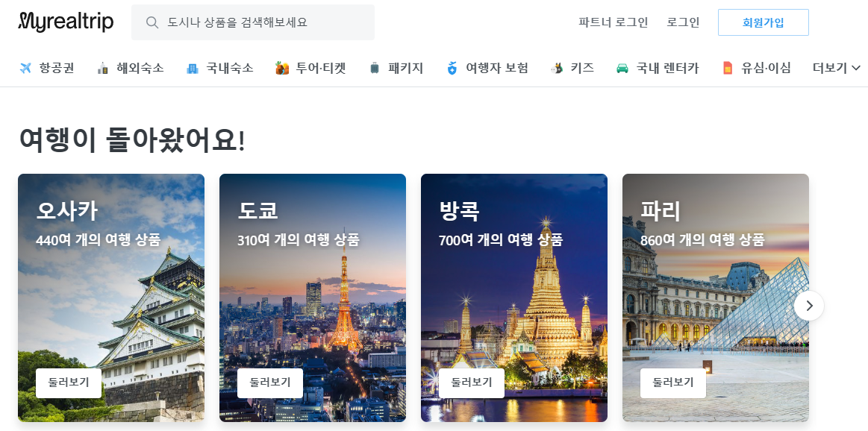The image size is (868, 431).
Task: Show next destinations with carousel arrow
Action: [x=809, y=306]
